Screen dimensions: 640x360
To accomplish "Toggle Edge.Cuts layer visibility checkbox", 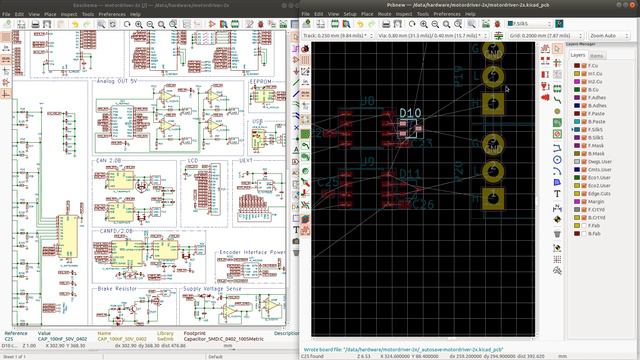I will tap(584, 193).
